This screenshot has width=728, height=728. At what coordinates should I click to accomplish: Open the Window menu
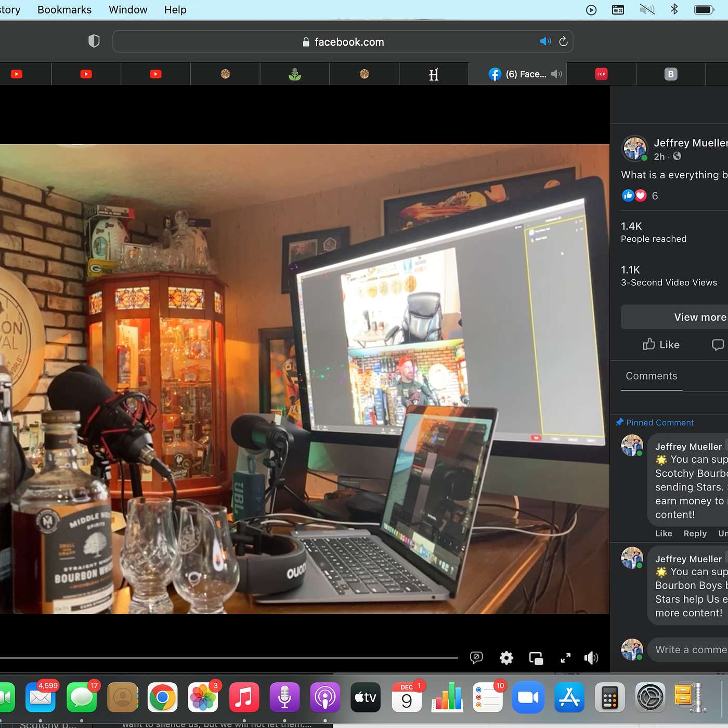(128, 9)
